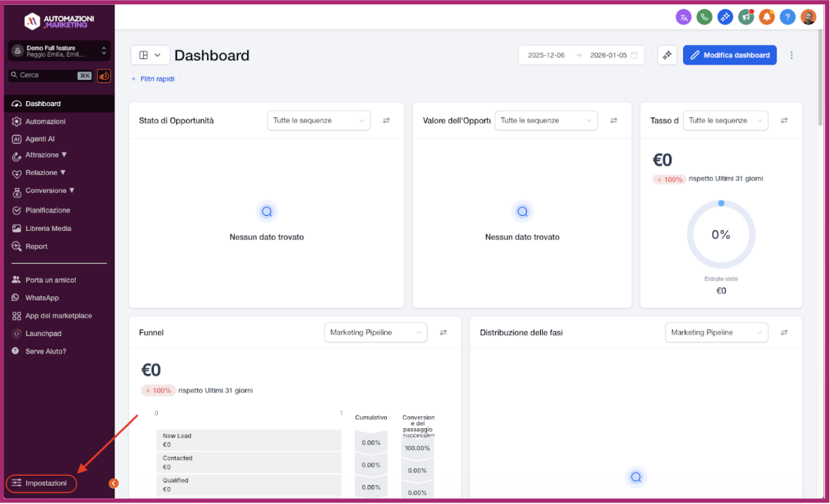
Task: Click the Cerca search field
Action: coord(51,76)
